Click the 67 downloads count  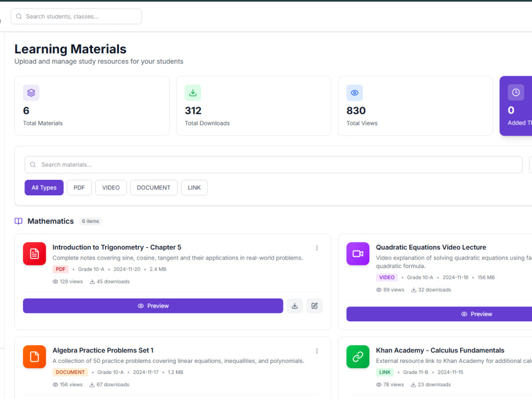pos(109,385)
